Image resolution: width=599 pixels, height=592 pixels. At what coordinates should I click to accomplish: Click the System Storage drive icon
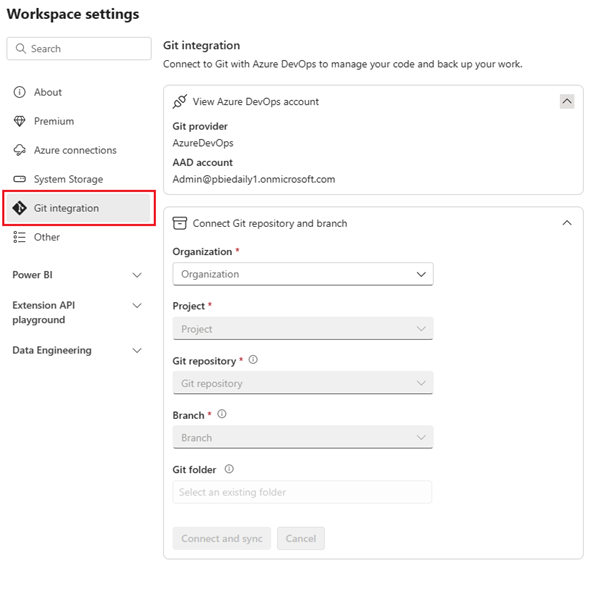coord(19,179)
